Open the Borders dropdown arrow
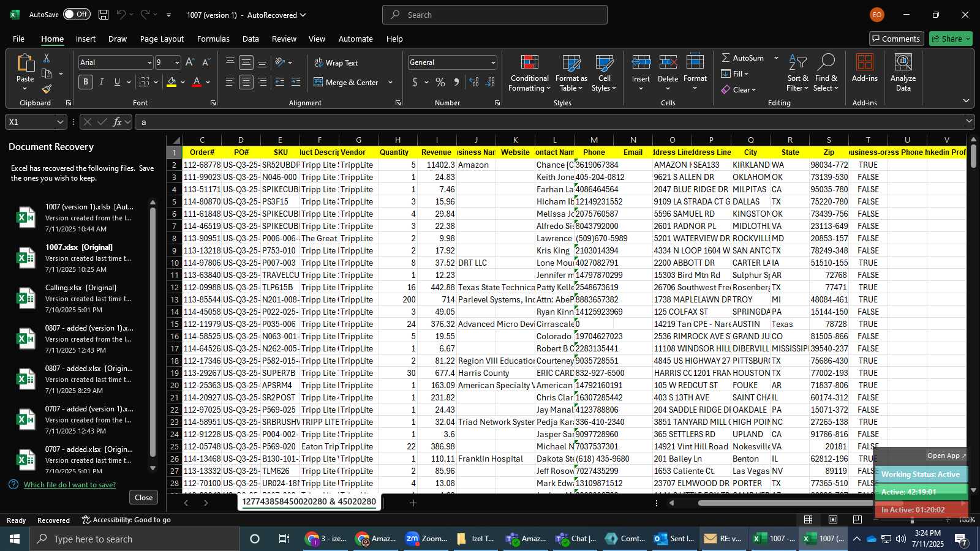The width and height of the screenshot is (980, 551). click(x=156, y=82)
